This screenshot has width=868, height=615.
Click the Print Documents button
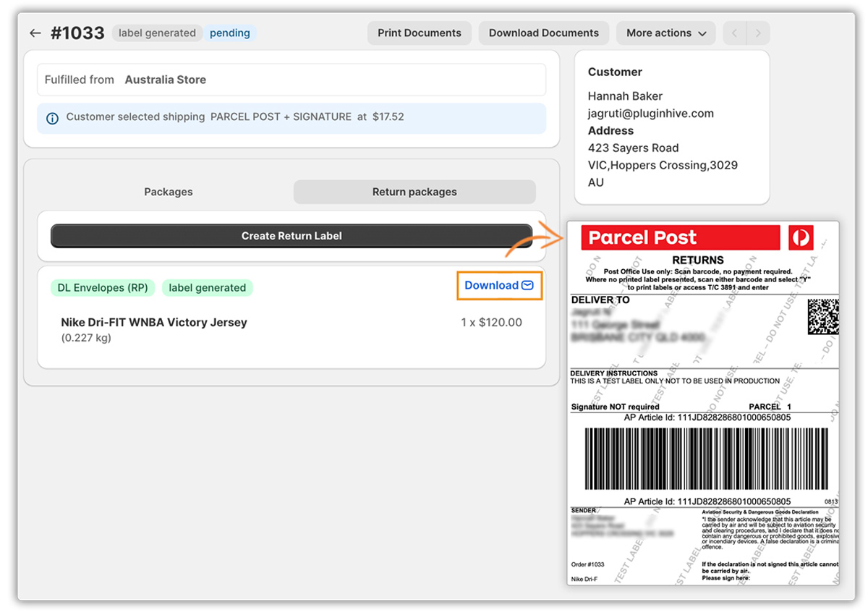(x=419, y=33)
